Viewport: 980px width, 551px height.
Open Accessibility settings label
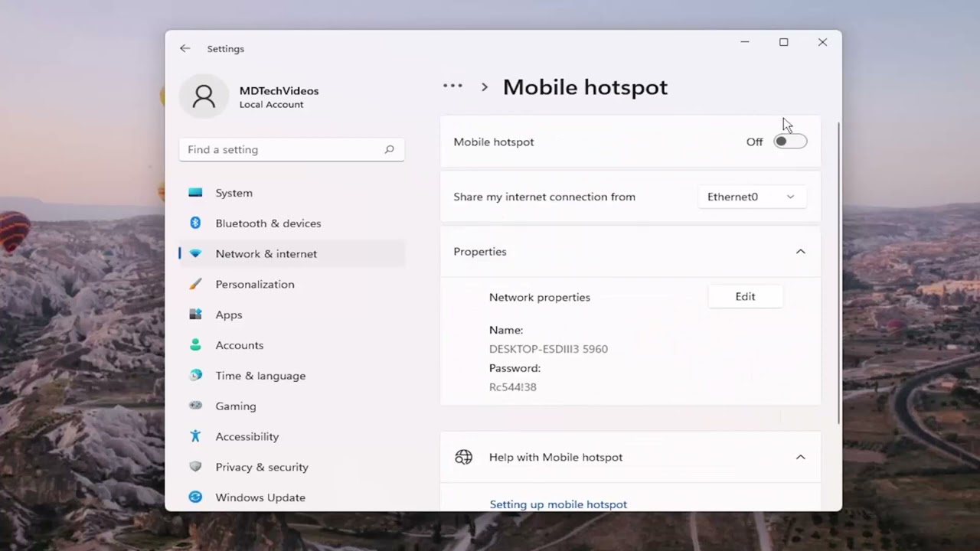pos(247,436)
